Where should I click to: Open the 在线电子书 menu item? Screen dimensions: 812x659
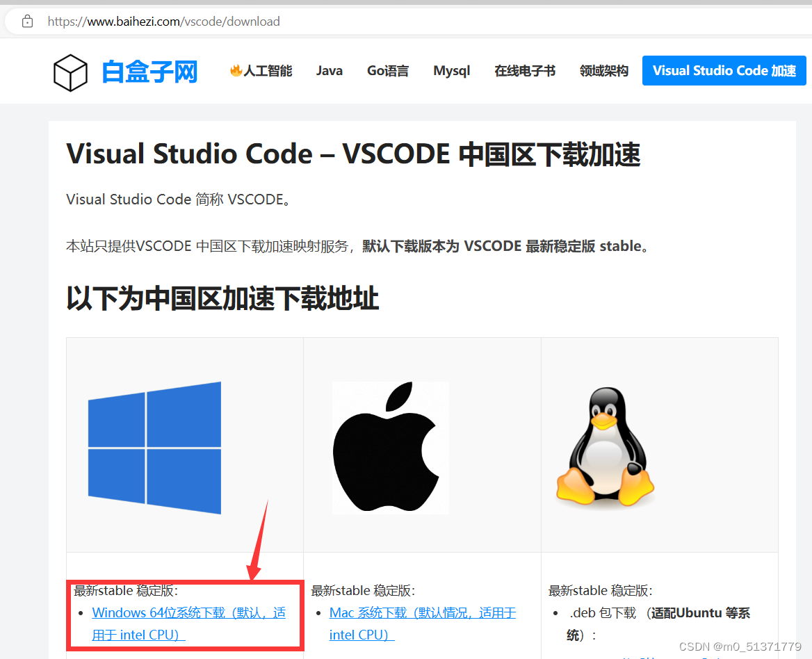point(525,70)
